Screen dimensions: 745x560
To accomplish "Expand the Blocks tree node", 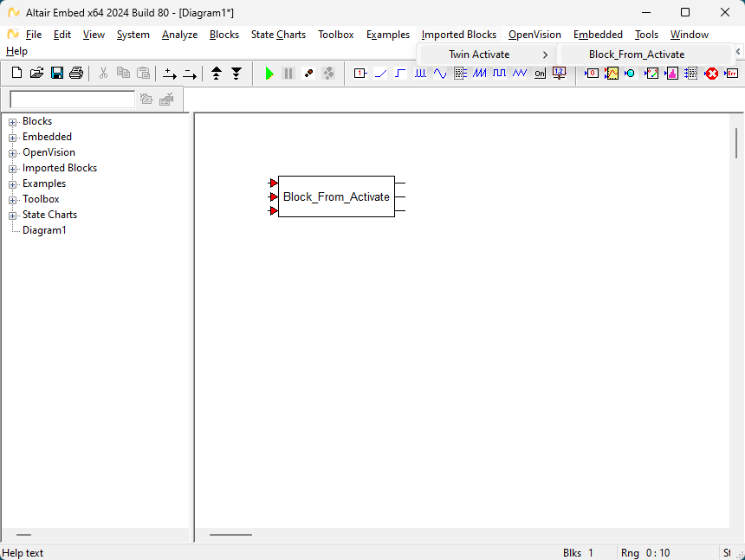I will point(13,122).
